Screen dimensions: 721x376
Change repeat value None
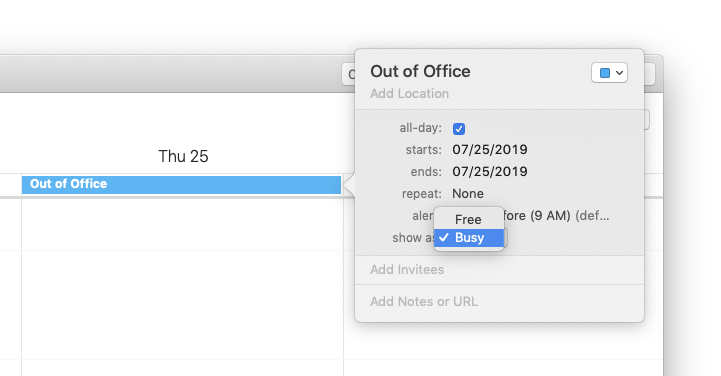(x=468, y=194)
